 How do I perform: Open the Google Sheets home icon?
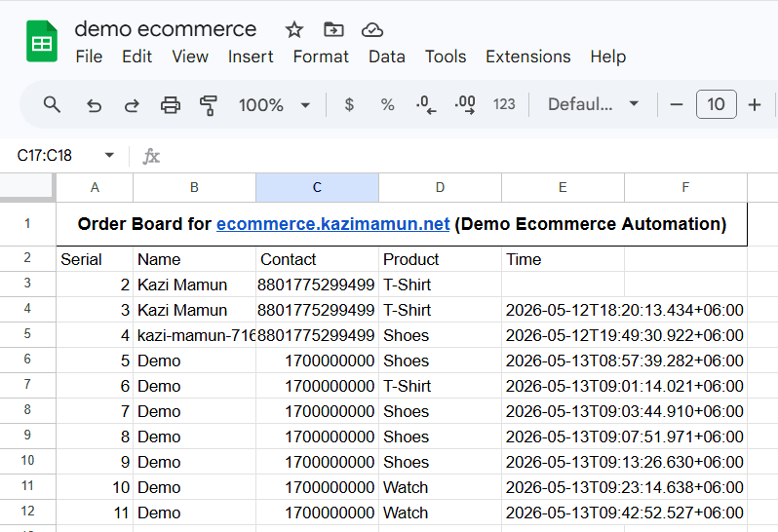[42, 41]
